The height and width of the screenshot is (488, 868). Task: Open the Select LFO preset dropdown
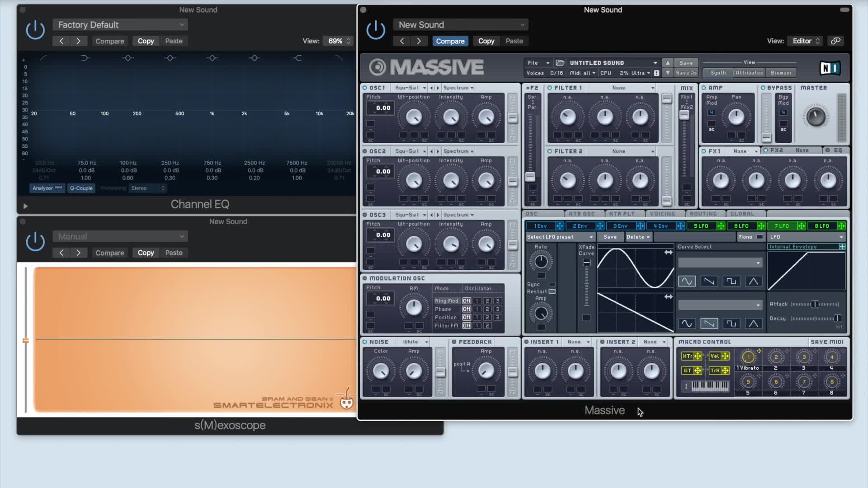click(x=560, y=237)
